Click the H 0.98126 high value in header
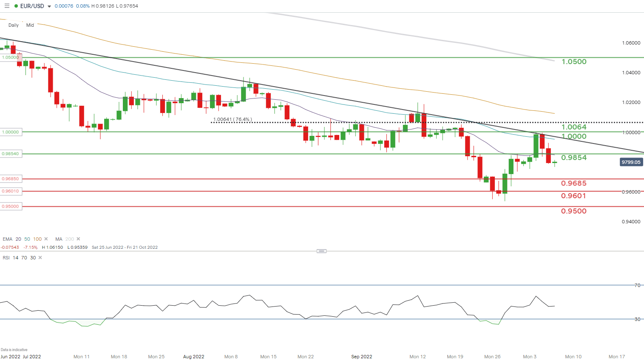 click(x=103, y=6)
